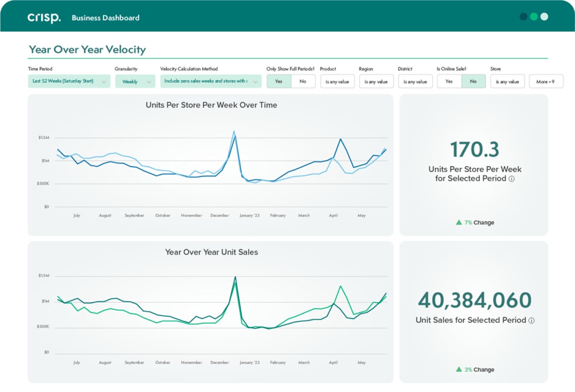Click the 40,384,060 value
Image resolution: width=575 pixels, height=392 pixels.
coord(474,300)
